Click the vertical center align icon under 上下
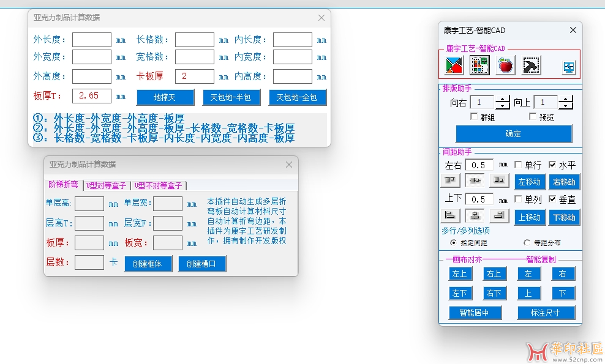This screenshot has width=605, height=364. (474, 216)
